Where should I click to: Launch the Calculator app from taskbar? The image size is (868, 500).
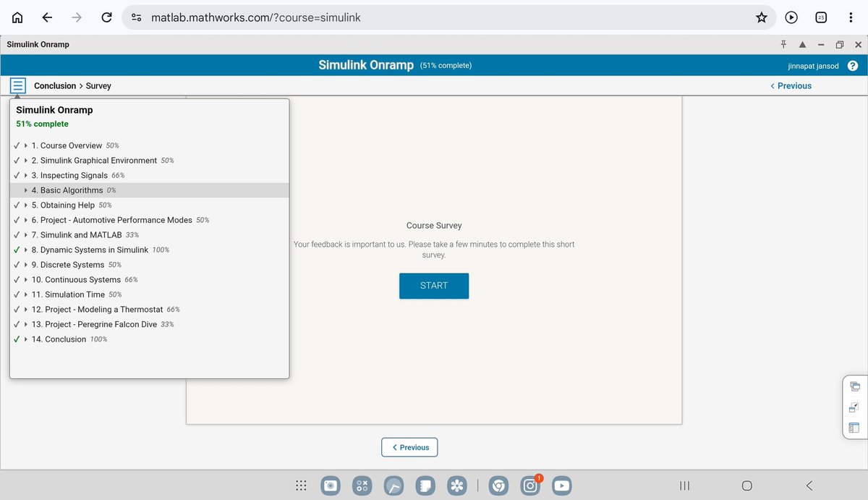click(x=362, y=486)
